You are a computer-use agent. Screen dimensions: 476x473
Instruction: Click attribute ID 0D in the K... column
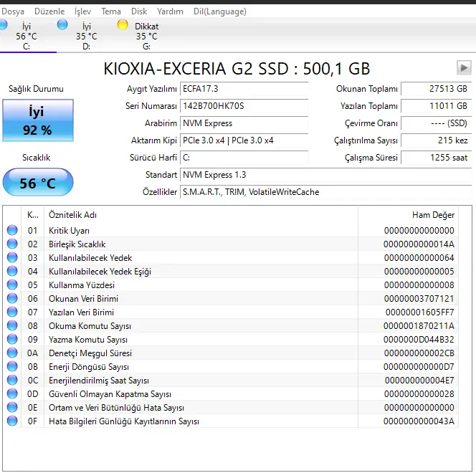pos(33,394)
